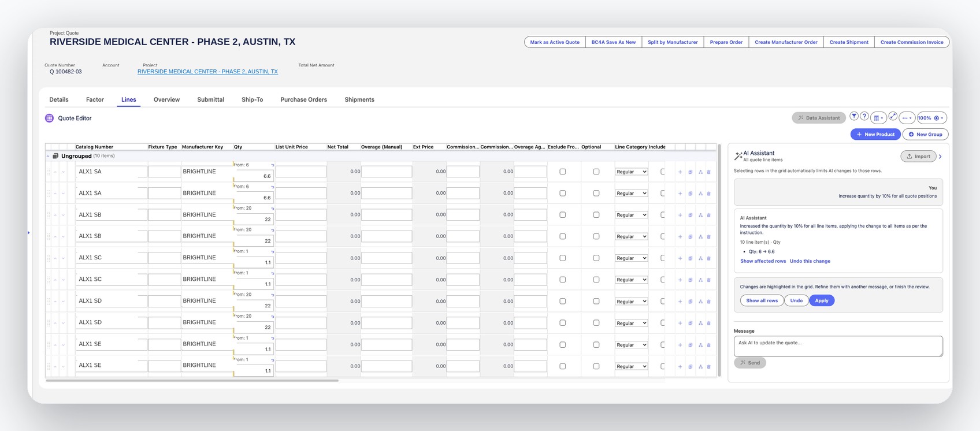Check Optional on the first ALX1 SB row
Viewport: 980px width, 431px height.
(596, 215)
